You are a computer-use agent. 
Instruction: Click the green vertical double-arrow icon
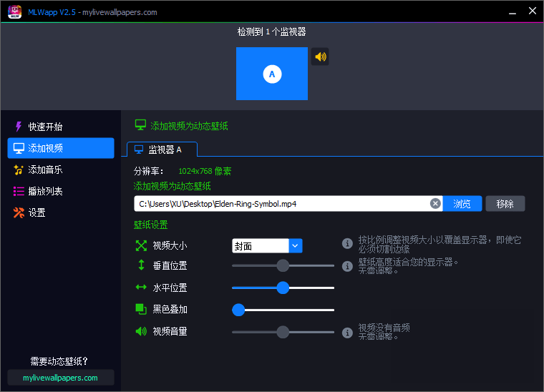pyautogui.click(x=141, y=265)
